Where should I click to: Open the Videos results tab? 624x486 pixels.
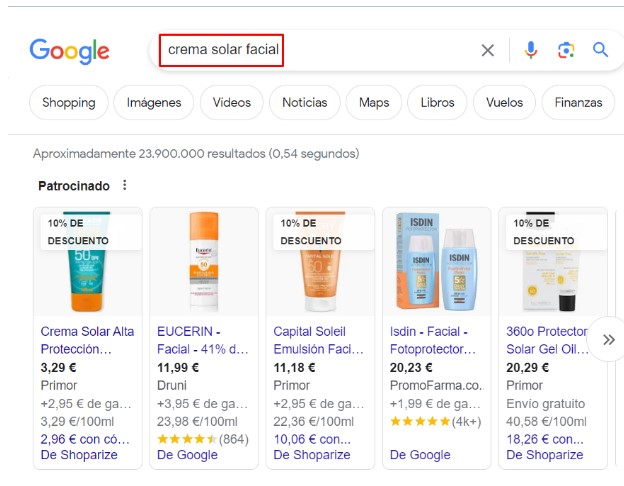click(x=232, y=102)
